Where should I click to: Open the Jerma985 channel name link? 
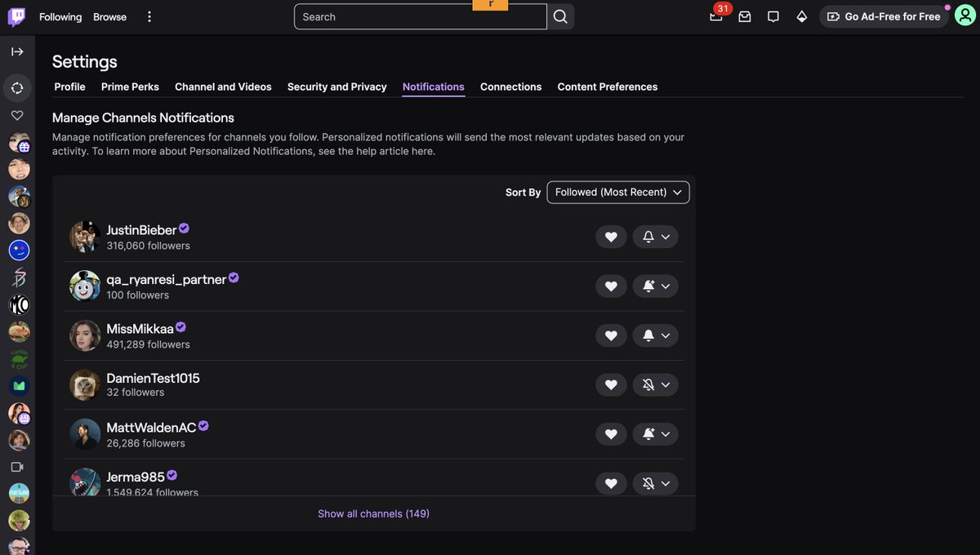coord(136,477)
